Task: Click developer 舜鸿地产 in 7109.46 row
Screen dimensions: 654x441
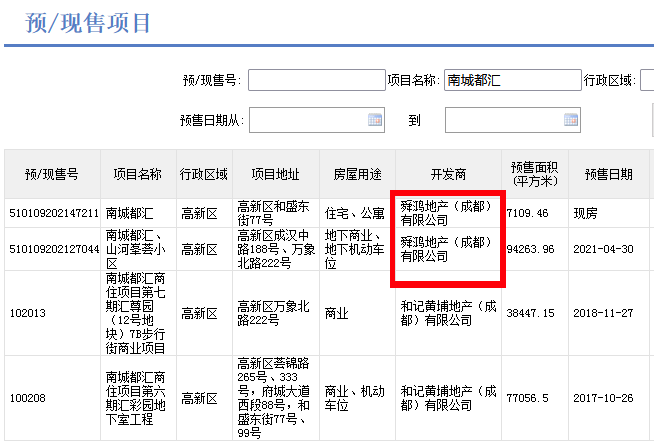Action: 446,213
